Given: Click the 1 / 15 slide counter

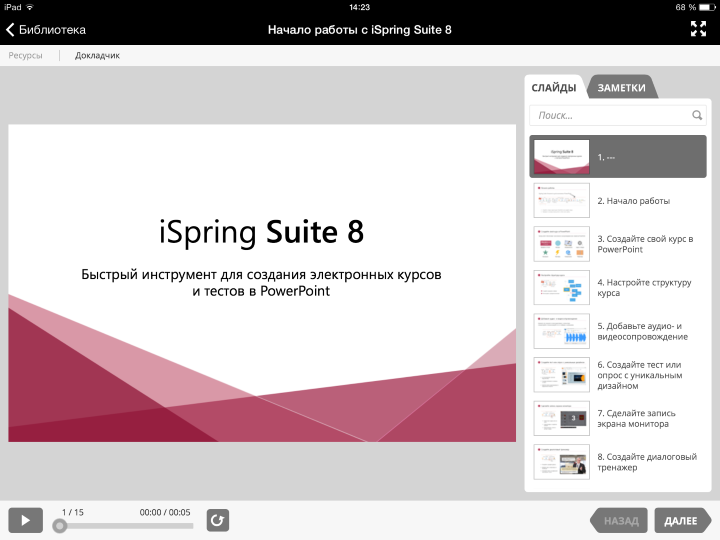Looking at the screenshot, I should (73, 512).
